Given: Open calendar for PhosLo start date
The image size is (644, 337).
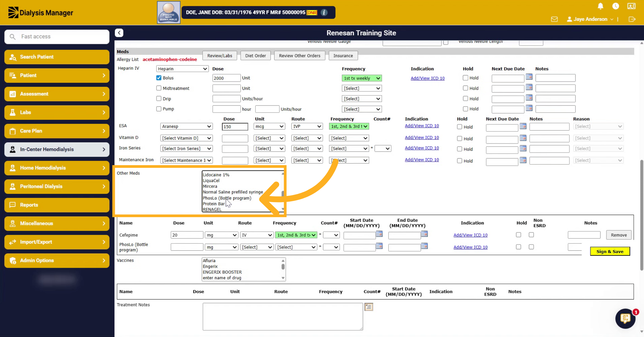Looking at the screenshot, I should coord(379,246).
